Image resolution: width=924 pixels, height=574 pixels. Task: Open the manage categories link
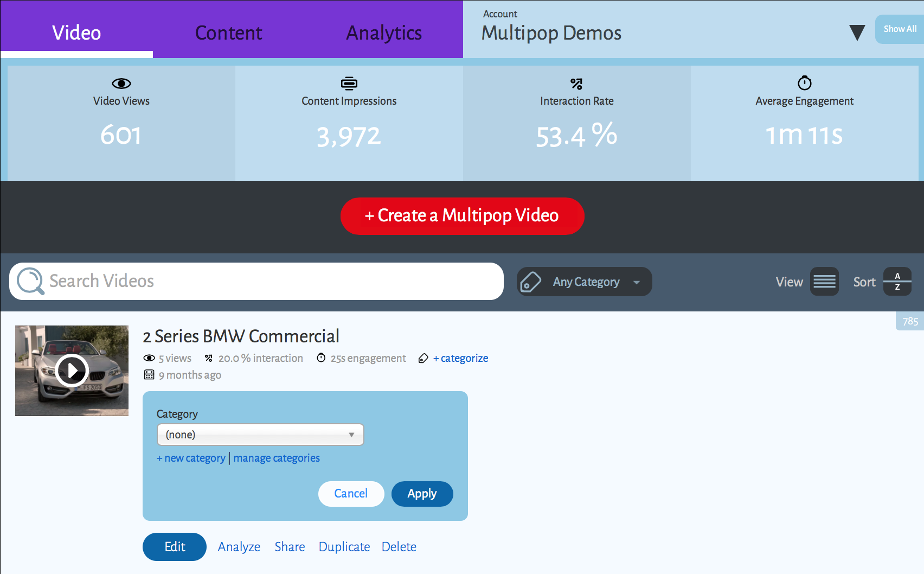click(277, 458)
